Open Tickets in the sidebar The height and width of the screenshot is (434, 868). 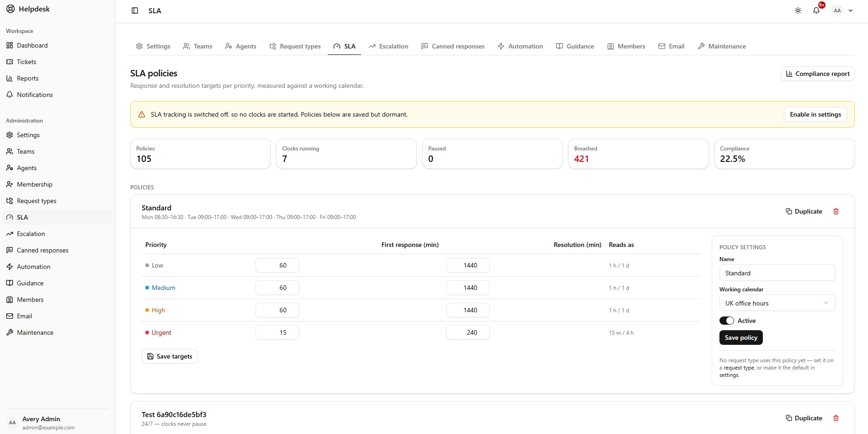(57, 62)
